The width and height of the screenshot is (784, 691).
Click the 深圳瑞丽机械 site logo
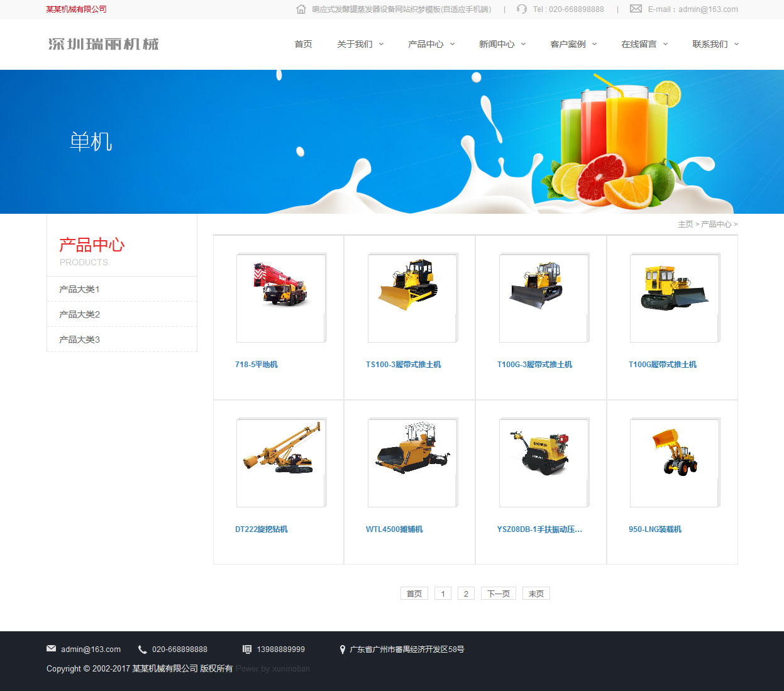[104, 44]
